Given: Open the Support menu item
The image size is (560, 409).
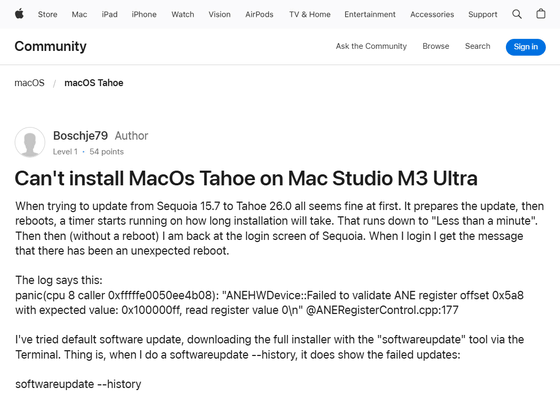Looking at the screenshot, I should click(x=482, y=15).
